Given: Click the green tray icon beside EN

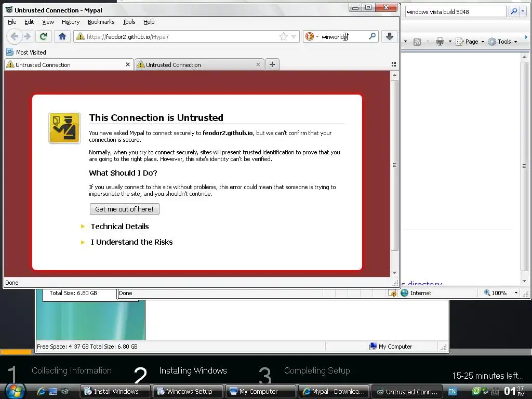Looking at the screenshot, I should 476,391.
